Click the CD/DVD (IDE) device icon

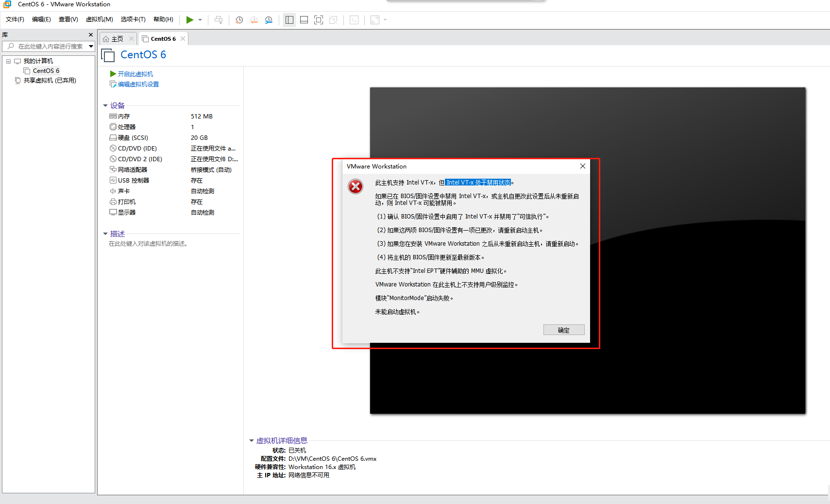coord(113,149)
